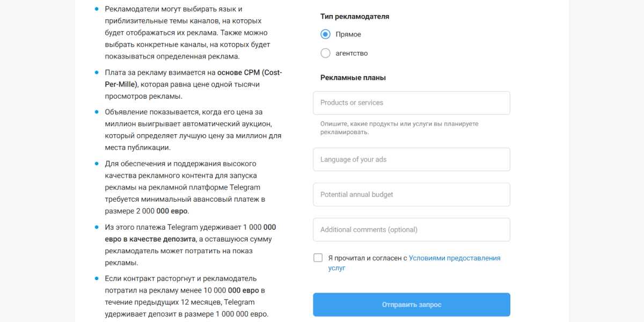Click the bullet beside "Для обеспечения и поддержания"
The image size is (644, 322).
pos(97,163)
